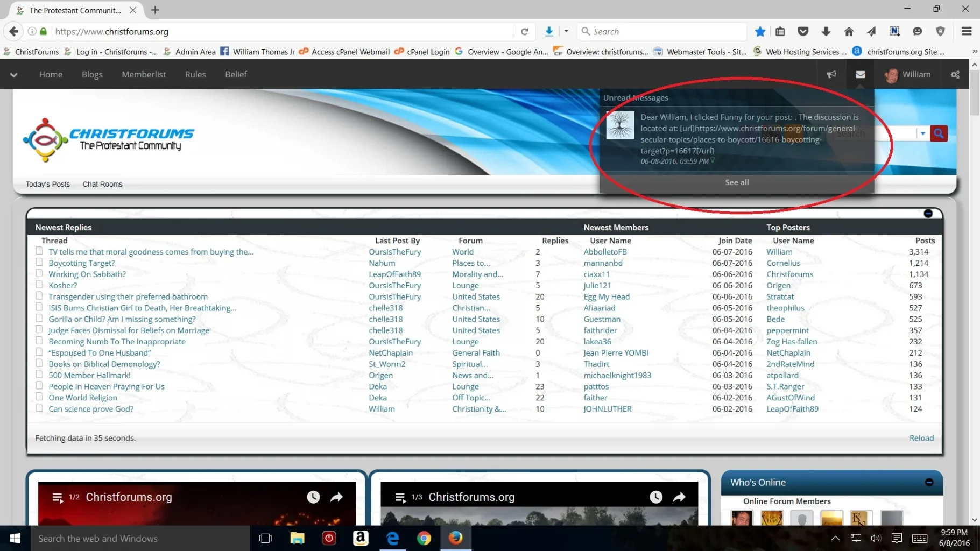Viewport: 980px width, 551px height.
Task: Select checkbox for Can science prove God?
Action: pyautogui.click(x=39, y=408)
